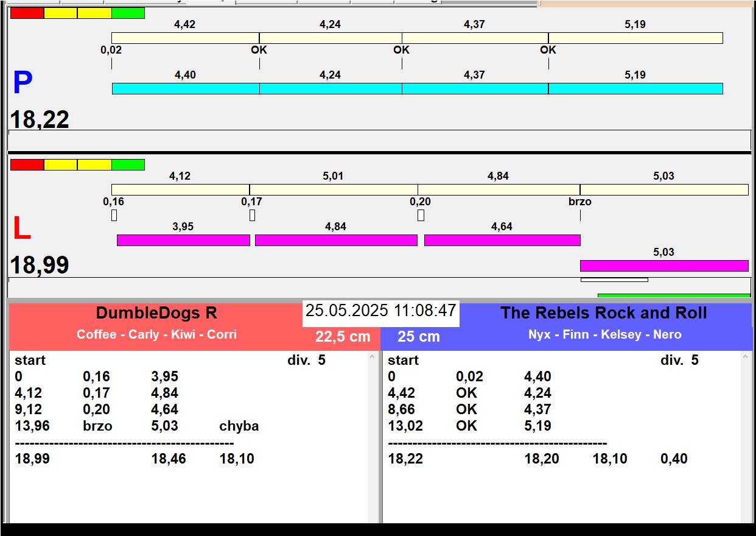Click the Nyx - Finn - Kelsey - Nero lineup
This screenshot has height=536, width=756.
point(605,334)
